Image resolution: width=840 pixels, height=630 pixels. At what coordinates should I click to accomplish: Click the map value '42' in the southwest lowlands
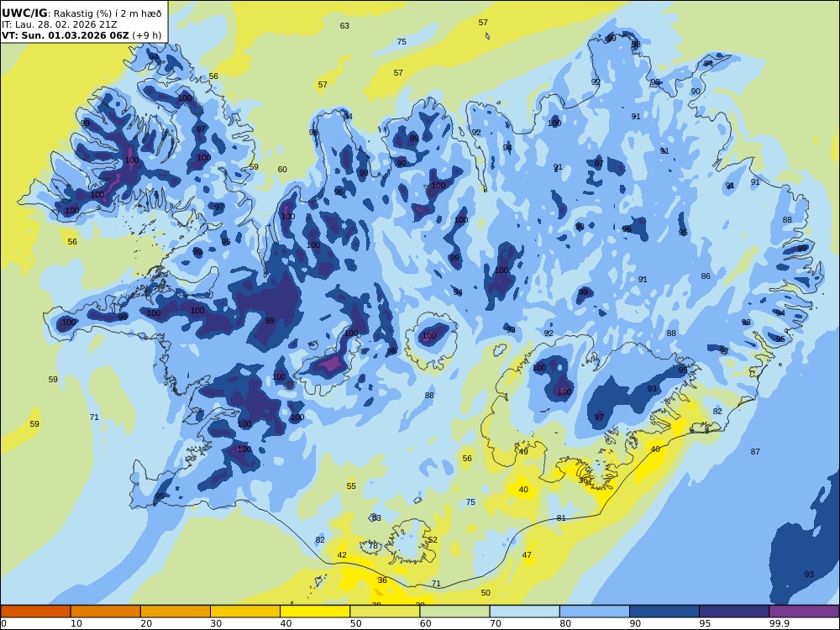(x=342, y=555)
